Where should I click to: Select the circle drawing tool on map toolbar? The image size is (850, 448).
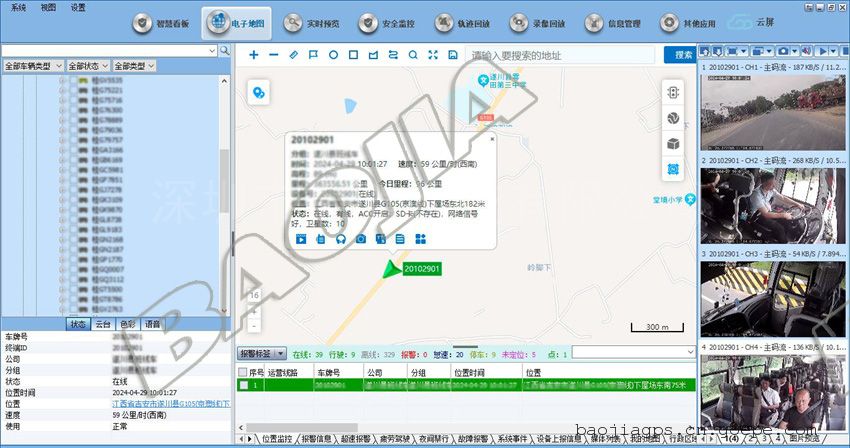[x=333, y=54]
